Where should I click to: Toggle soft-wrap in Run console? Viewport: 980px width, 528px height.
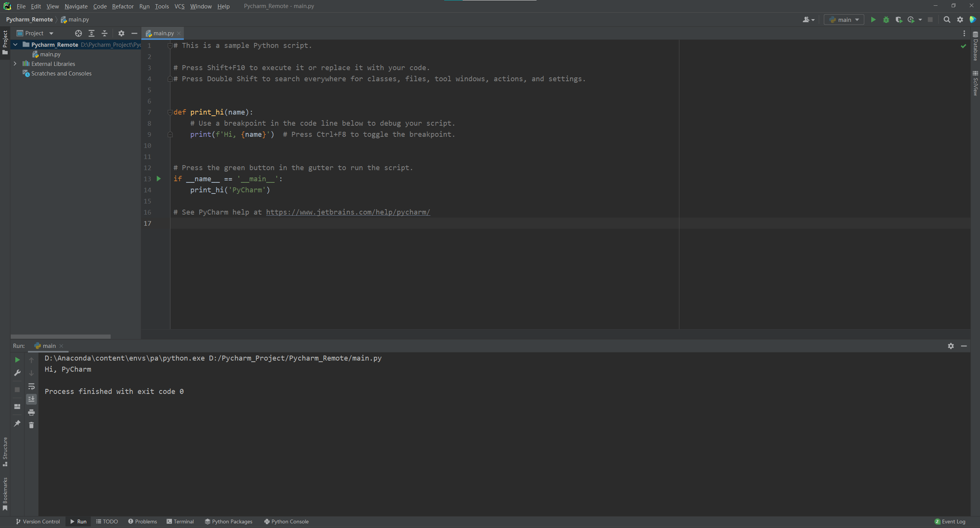(x=31, y=386)
